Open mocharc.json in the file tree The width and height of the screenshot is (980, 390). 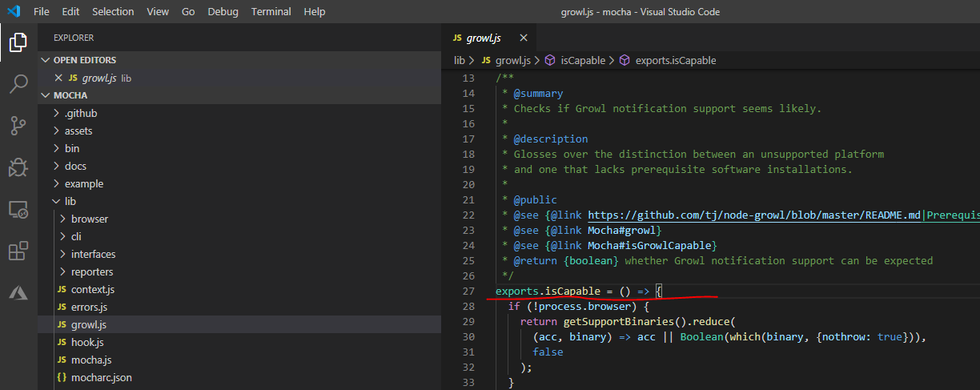239,377
